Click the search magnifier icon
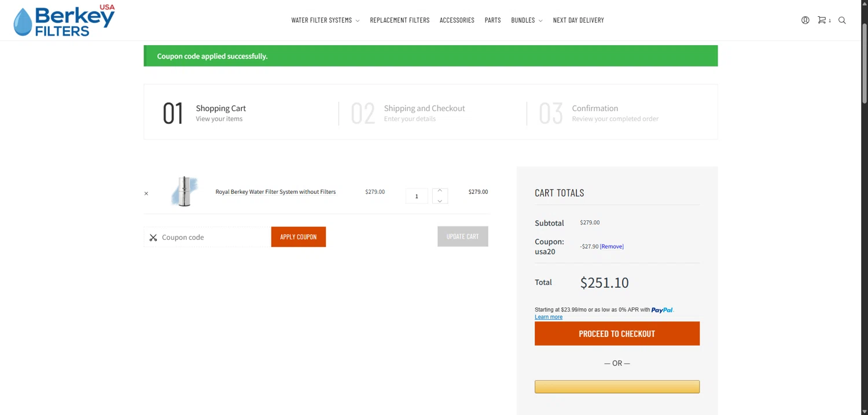This screenshot has width=868, height=415. pyautogui.click(x=842, y=20)
